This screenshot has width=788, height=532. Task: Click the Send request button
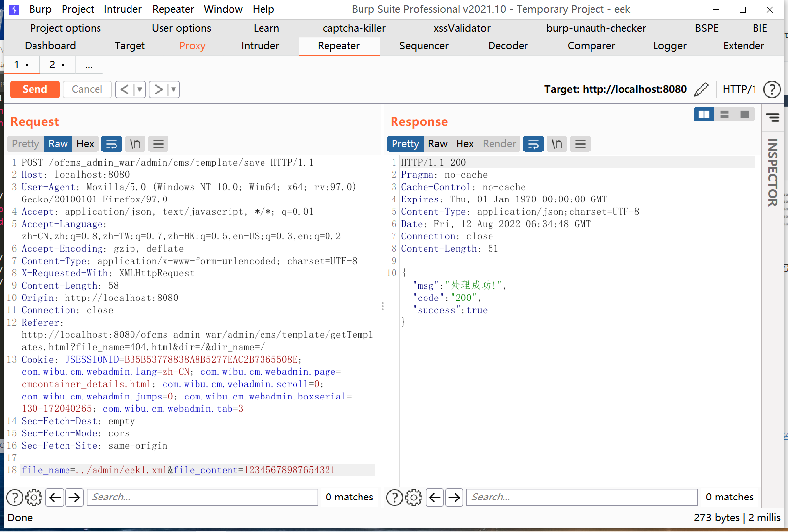tap(35, 89)
